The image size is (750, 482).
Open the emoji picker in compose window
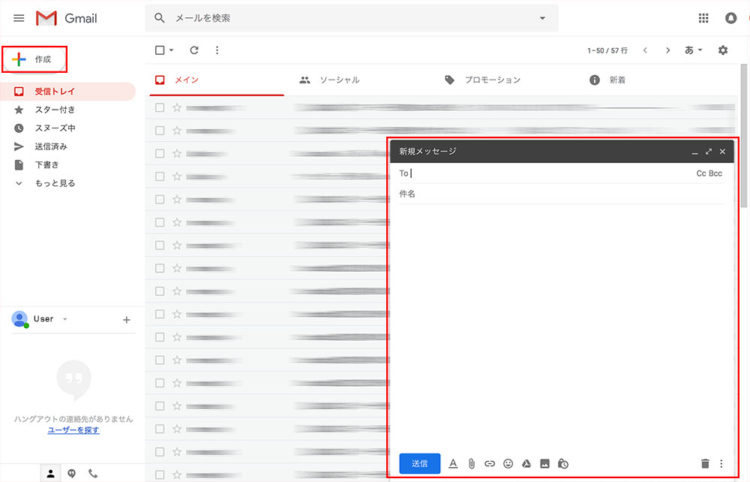click(x=508, y=464)
